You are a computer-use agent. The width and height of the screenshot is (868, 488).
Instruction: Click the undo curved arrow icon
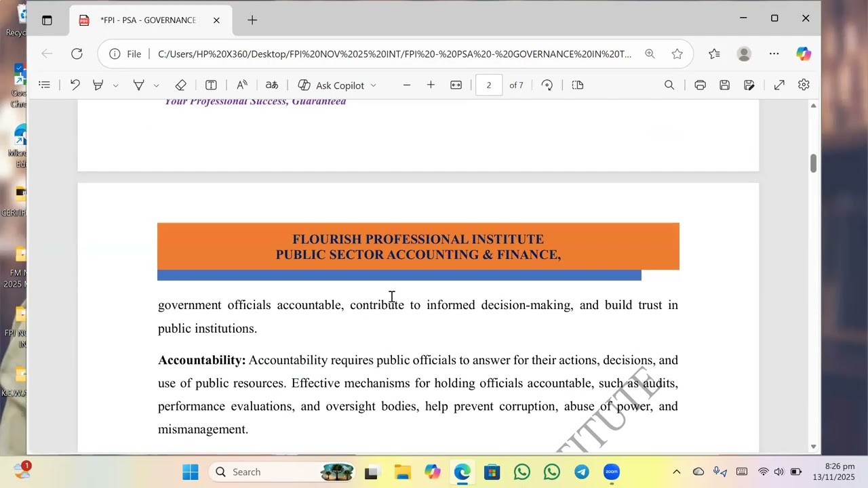pyautogui.click(x=75, y=85)
